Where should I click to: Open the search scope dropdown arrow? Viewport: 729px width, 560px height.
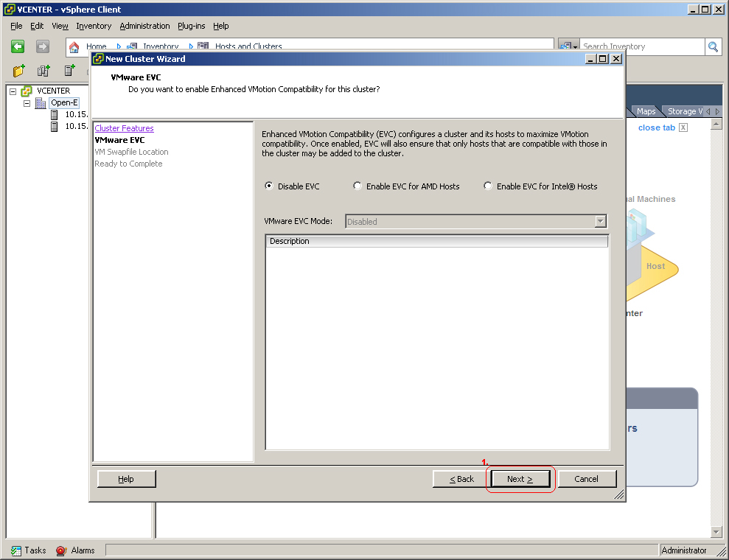coord(576,46)
